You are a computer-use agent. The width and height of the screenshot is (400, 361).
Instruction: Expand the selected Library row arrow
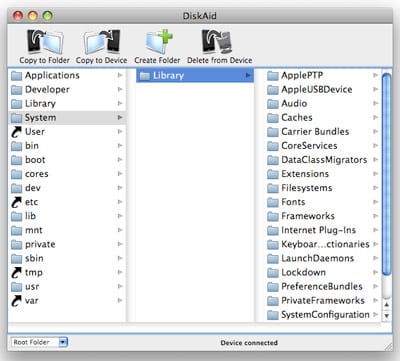[248, 76]
